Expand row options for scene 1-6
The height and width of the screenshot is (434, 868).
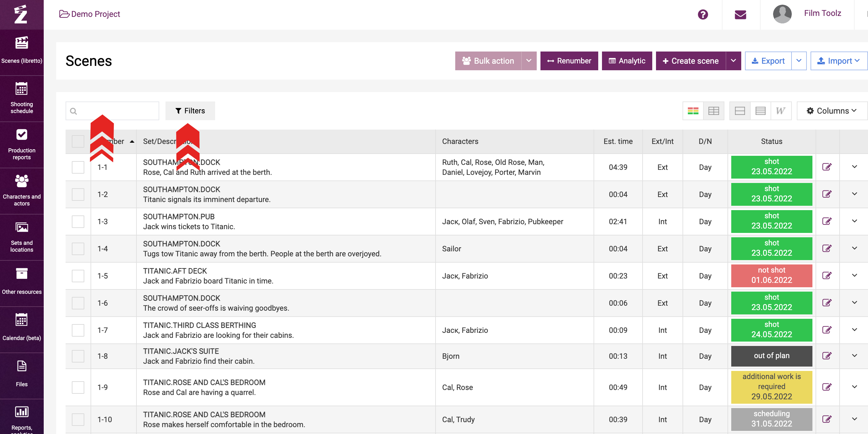pos(854,303)
